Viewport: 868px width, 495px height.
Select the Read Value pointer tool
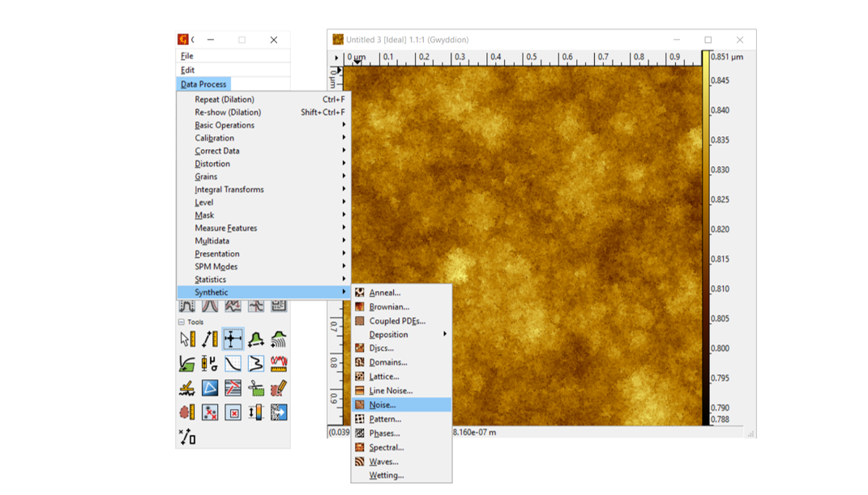pos(187,339)
